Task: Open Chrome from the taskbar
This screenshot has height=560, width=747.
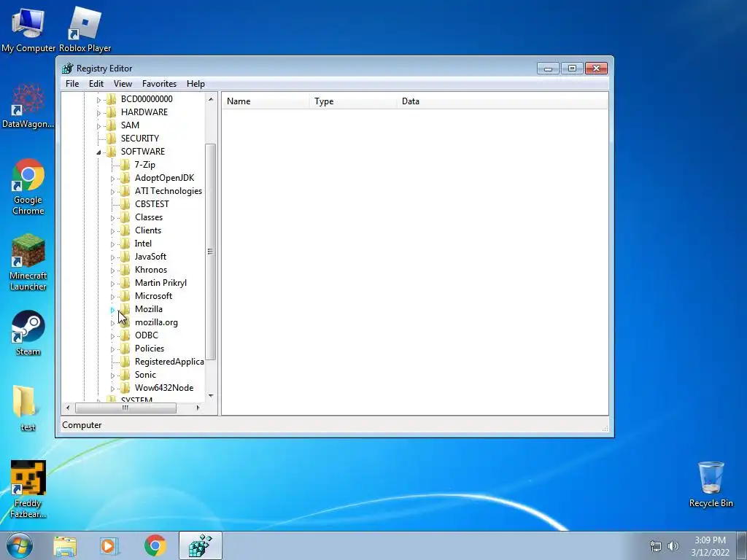Action: 155,545
